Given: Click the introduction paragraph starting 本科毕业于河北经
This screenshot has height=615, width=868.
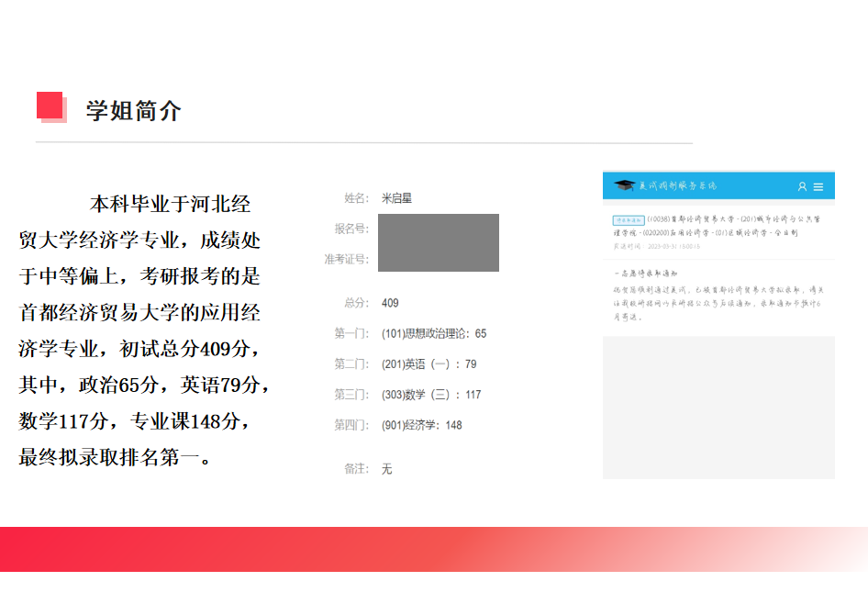Looking at the screenshot, I should click(x=142, y=330).
